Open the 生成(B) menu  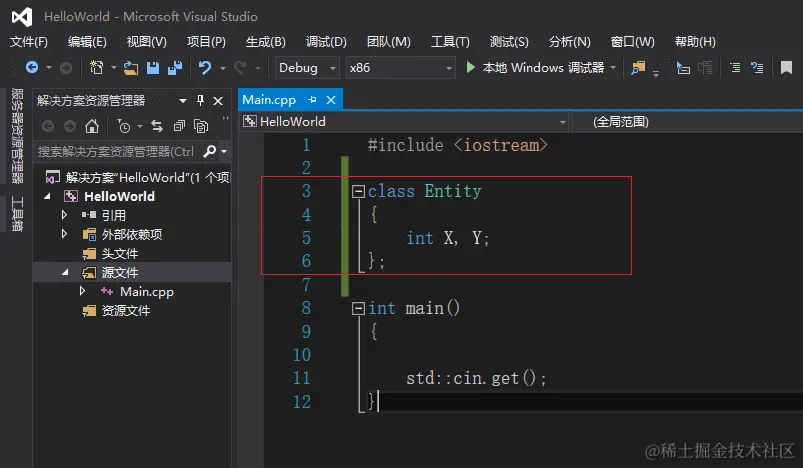pyautogui.click(x=266, y=41)
